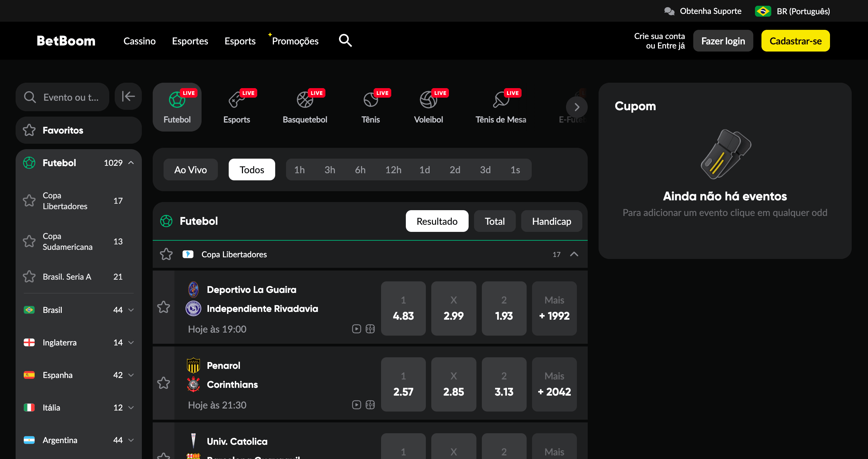Image resolution: width=868 pixels, height=459 pixels.
Task: Select the Handicap market tab
Action: tap(551, 221)
